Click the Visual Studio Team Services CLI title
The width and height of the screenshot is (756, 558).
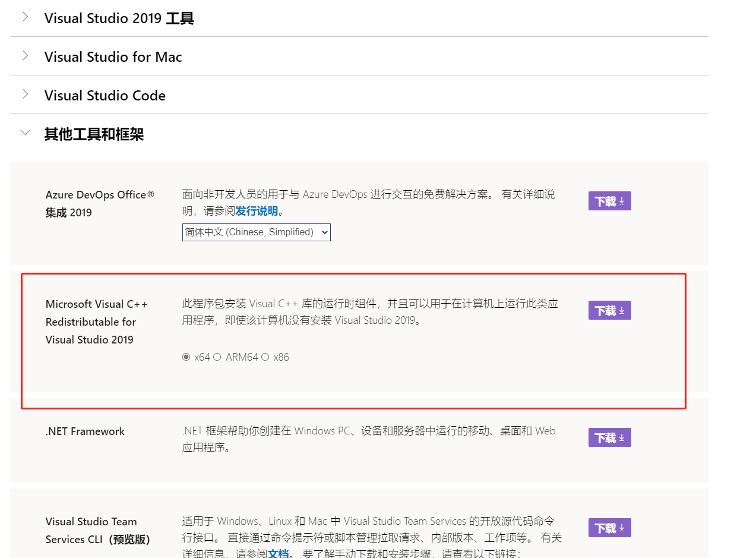[98, 530]
